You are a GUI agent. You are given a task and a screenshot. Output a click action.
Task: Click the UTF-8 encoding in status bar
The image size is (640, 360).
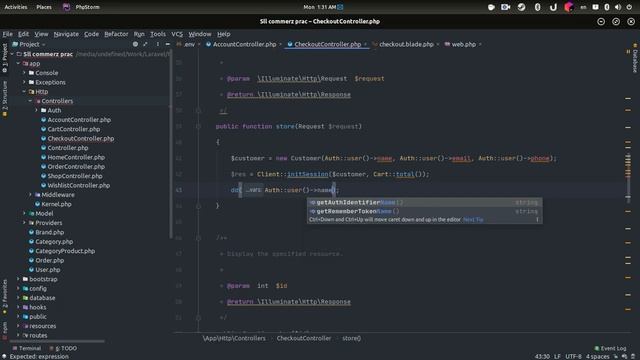click(x=573, y=356)
